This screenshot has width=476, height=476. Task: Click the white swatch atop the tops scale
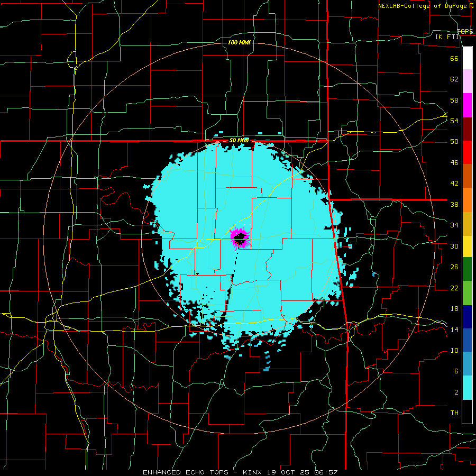tap(467, 58)
